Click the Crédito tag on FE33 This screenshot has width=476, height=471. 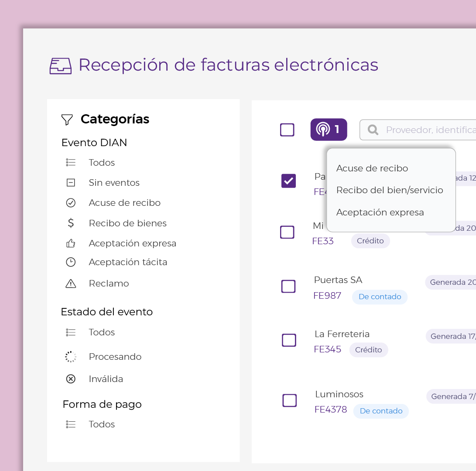(370, 241)
